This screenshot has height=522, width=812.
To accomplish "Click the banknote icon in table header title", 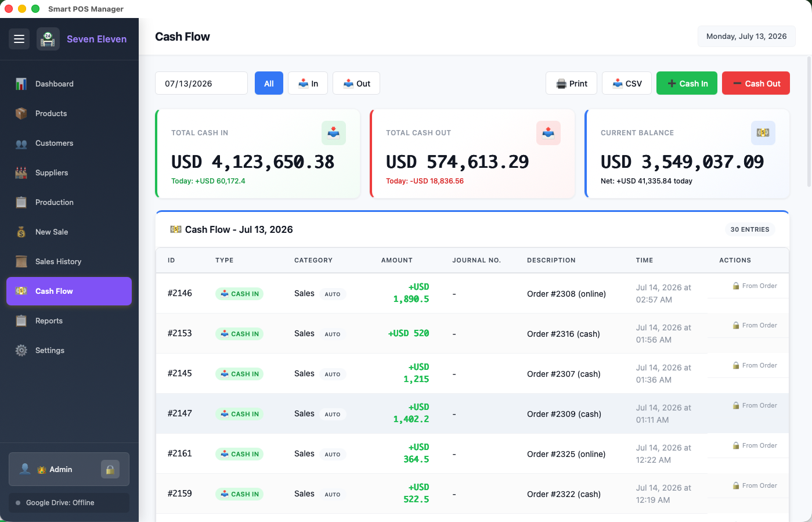I will pos(176,229).
